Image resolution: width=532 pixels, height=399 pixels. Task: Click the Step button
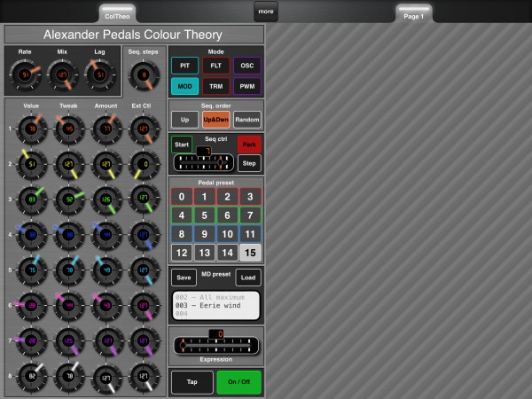click(249, 163)
